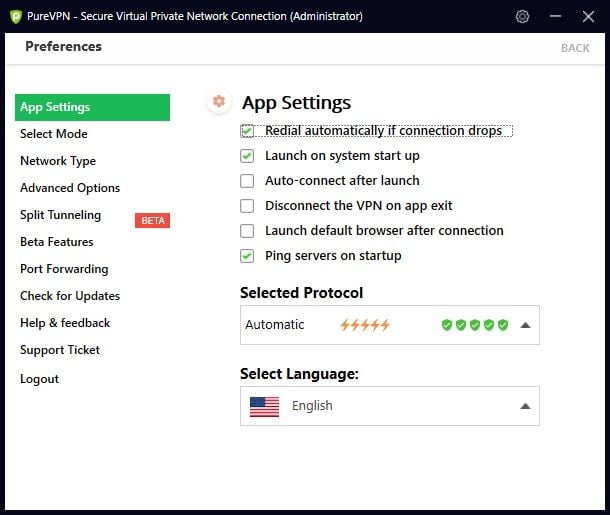Click the green security shield rating
610x515 pixels.
click(475, 325)
